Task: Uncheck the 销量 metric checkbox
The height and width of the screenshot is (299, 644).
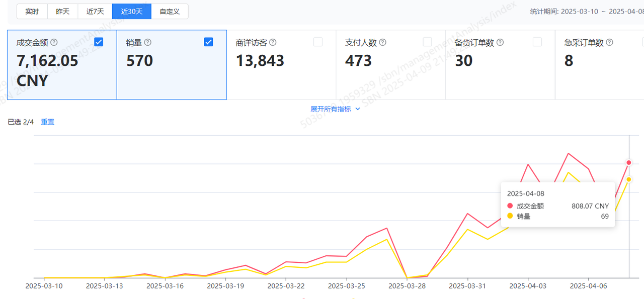Action: (209, 42)
